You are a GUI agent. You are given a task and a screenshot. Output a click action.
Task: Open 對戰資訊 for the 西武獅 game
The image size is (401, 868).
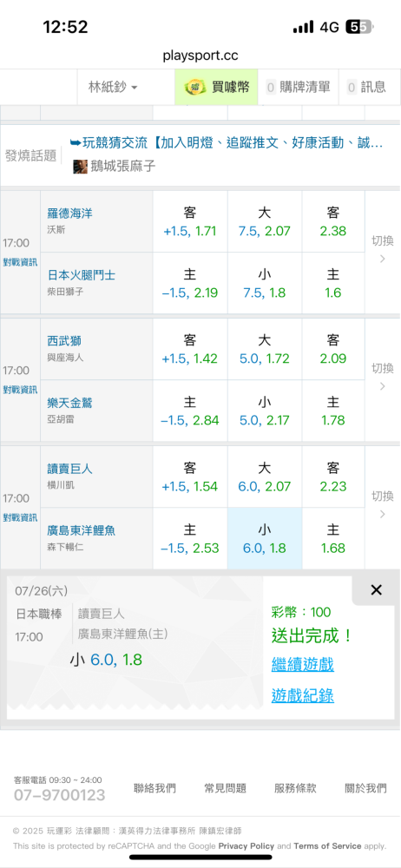tap(20, 390)
